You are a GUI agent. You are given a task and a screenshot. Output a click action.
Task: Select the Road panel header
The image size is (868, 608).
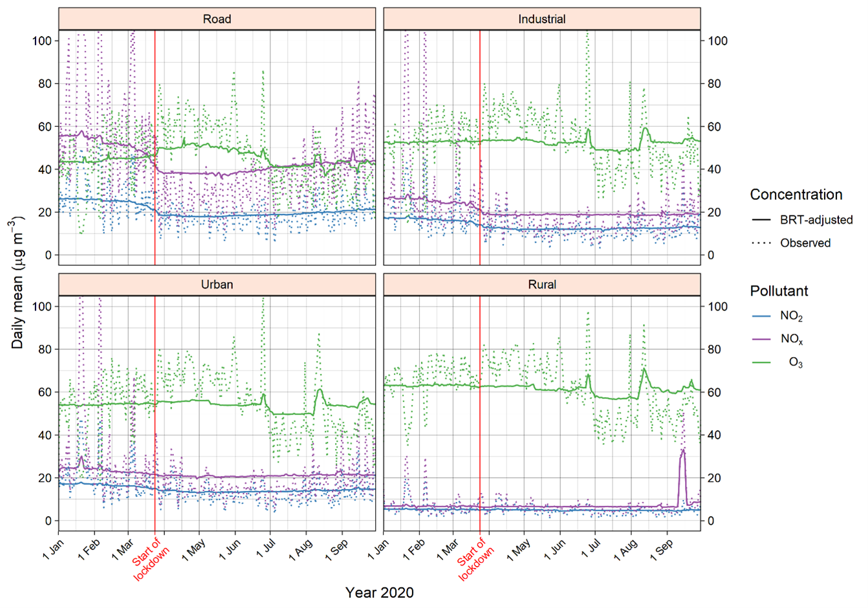pyautogui.click(x=217, y=19)
